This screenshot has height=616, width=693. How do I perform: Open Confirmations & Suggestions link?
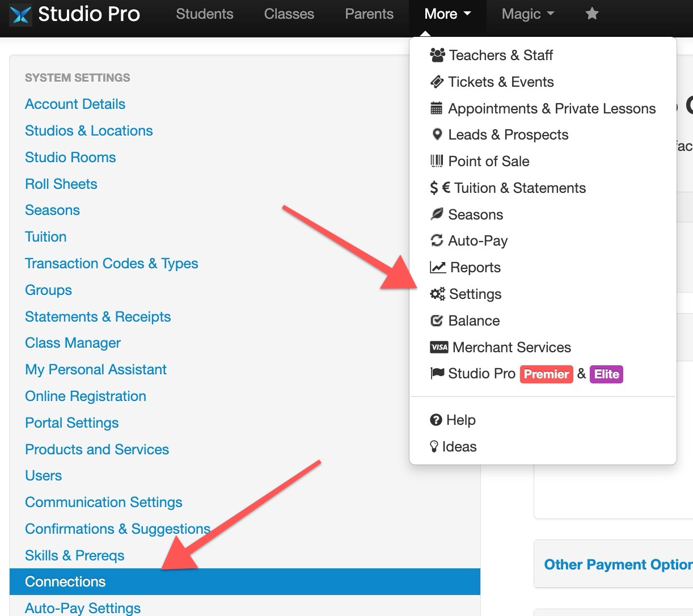coord(117,529)
